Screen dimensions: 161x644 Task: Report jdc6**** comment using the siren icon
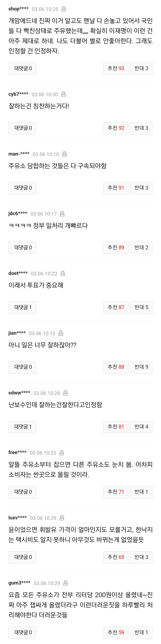(x=62, y=214)
